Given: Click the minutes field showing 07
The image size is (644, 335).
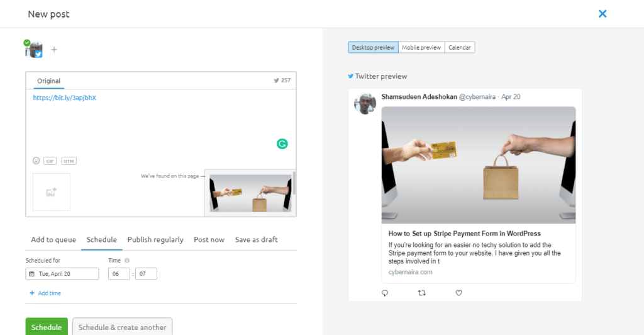Looking at the screenshot, I should pyautogui.click(x=146, y=274).
